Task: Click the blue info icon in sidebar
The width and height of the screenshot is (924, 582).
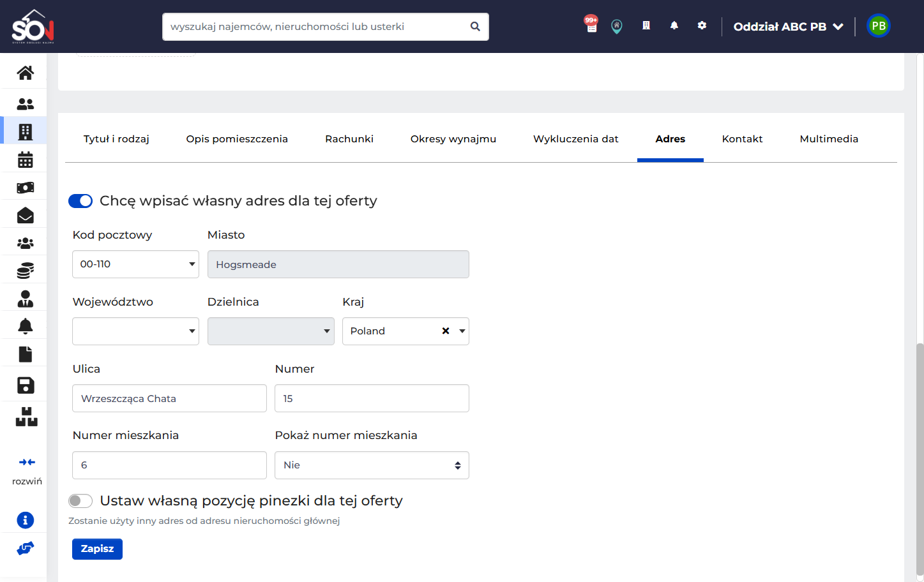Action: (26, 520)
